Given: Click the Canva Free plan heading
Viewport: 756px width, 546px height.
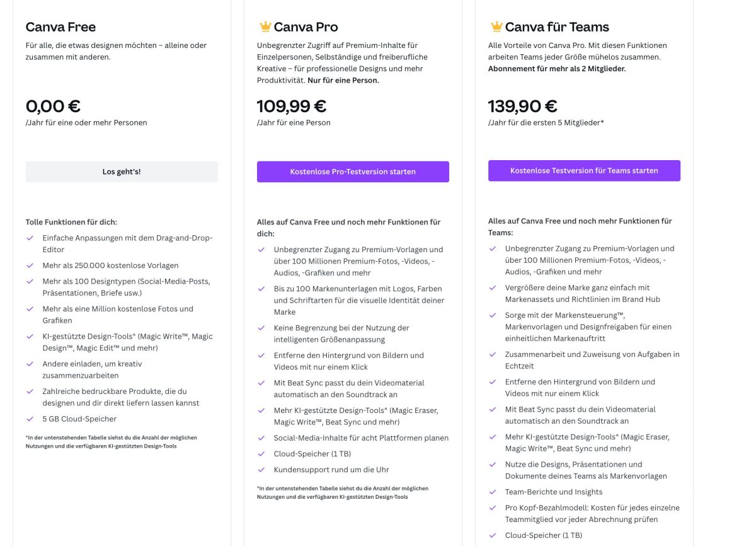Looking at the screenshot, I should point(60,27).
